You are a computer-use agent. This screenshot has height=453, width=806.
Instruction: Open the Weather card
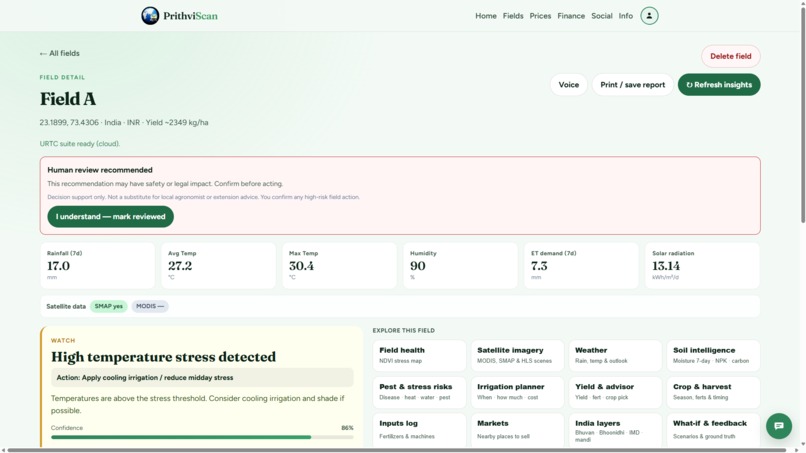[615, 355]
